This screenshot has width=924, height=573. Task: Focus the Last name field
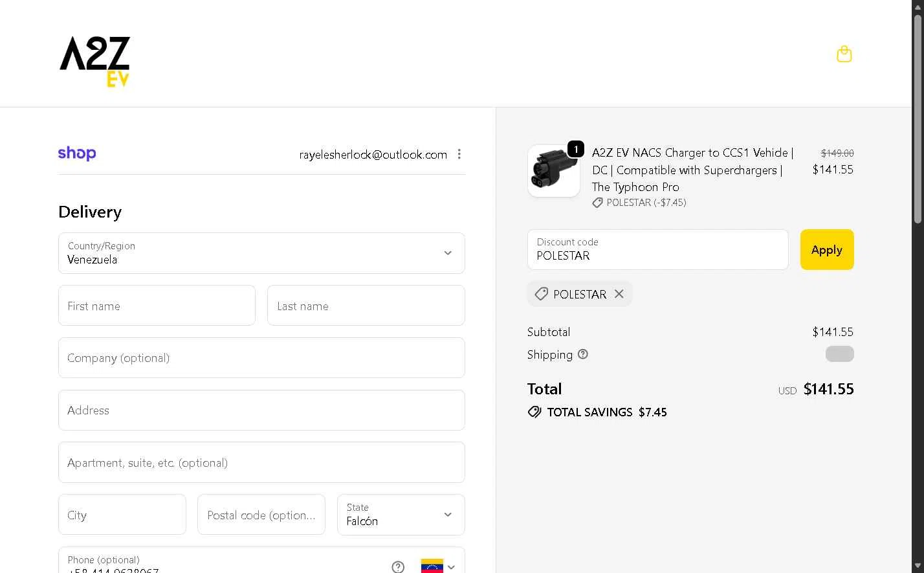(x=366, y=306)
